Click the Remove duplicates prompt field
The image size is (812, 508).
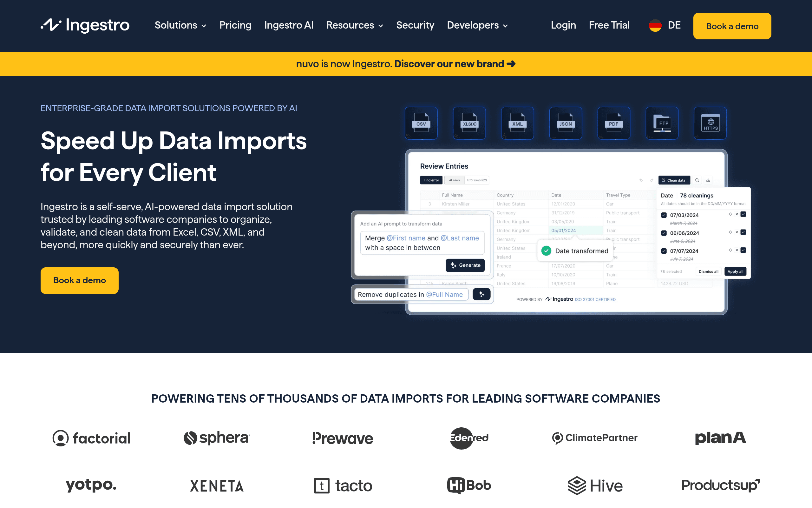(x=411, y=294)
